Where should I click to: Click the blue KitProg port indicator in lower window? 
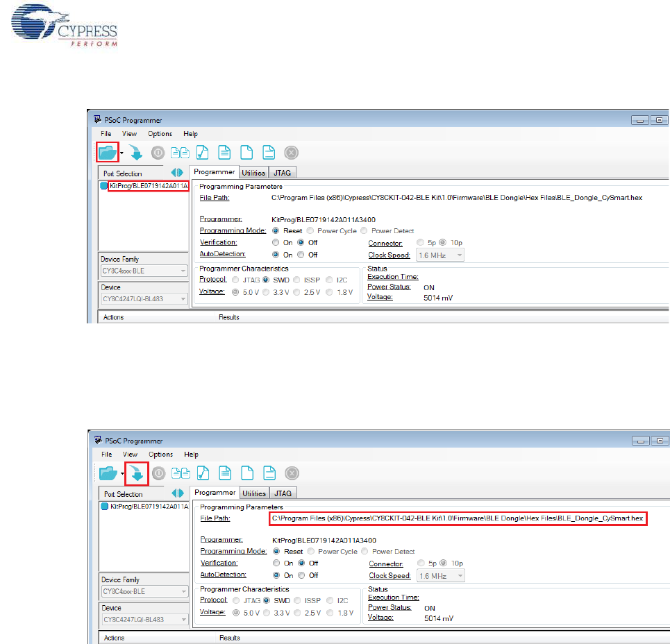pos(105,507)
